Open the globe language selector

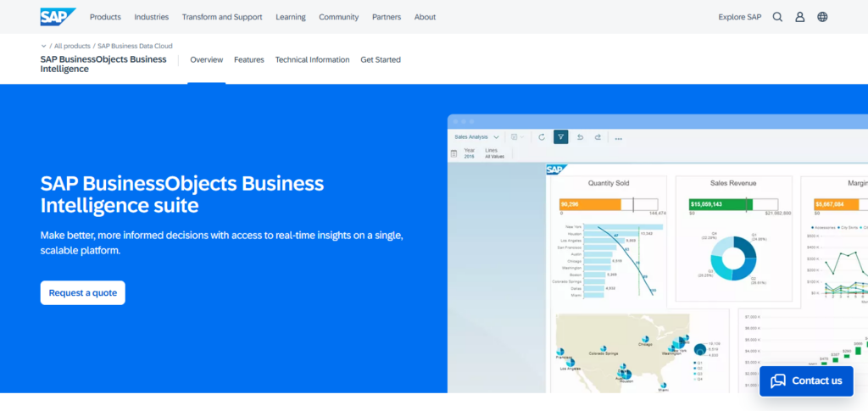point(822,17)
